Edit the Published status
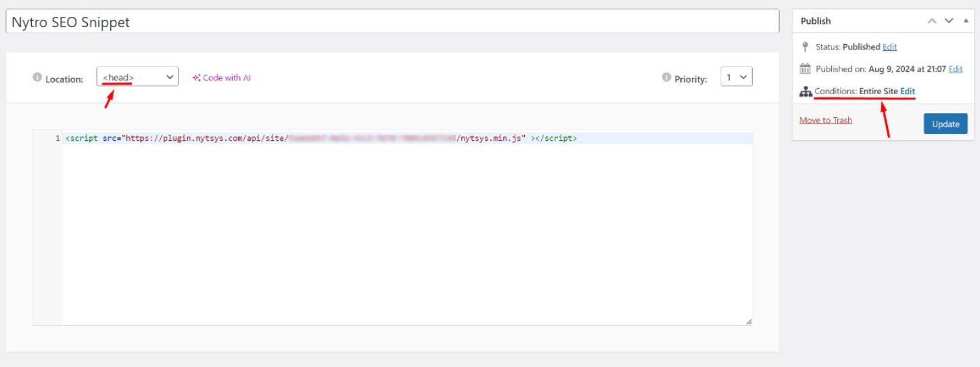This screenshot has height=367, width=980. coord(889,47)
